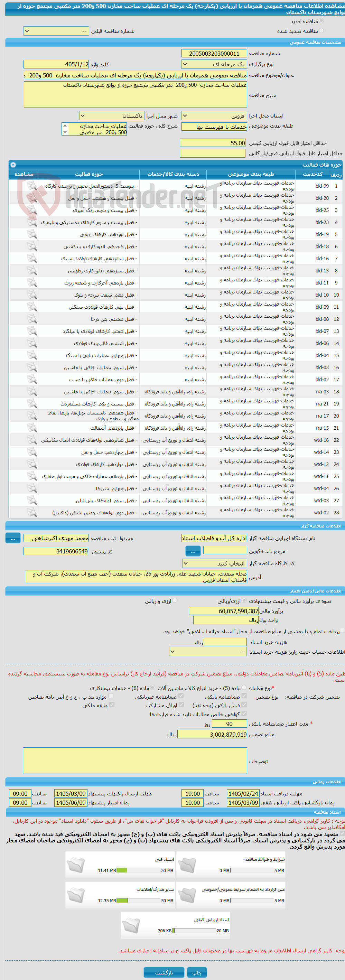Click the ردیف column header
The width and height of the screenshot is (345, 980).
(336, 175)
